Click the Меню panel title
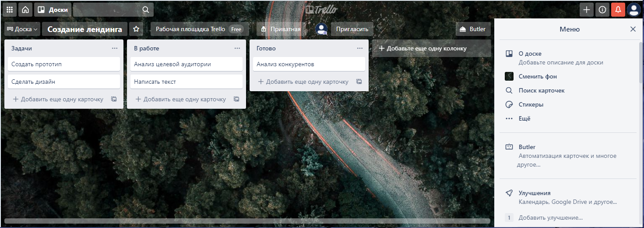644x228 pixels. point(570,29)
